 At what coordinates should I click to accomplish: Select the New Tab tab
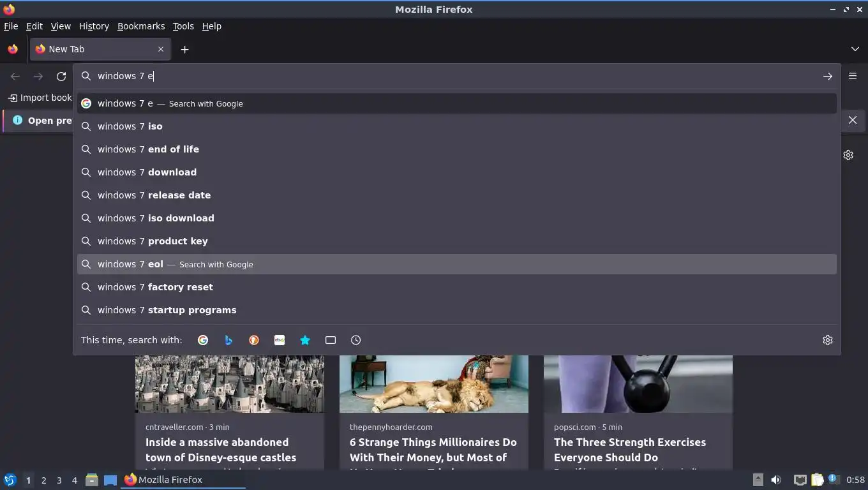click(100, 49)
